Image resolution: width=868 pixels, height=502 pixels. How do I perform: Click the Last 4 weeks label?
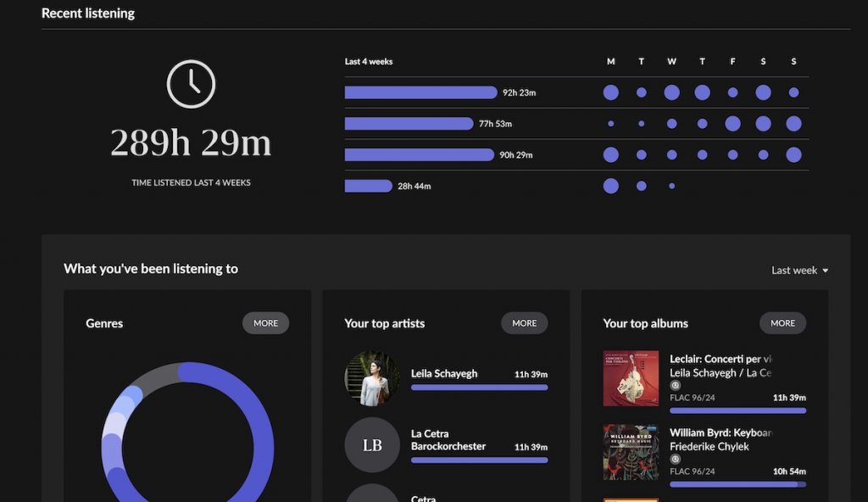[x=369, y=62]
